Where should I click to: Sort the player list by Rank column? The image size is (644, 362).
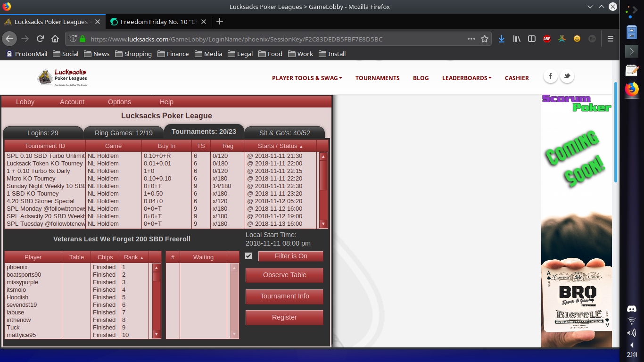(x=134, y=257)
